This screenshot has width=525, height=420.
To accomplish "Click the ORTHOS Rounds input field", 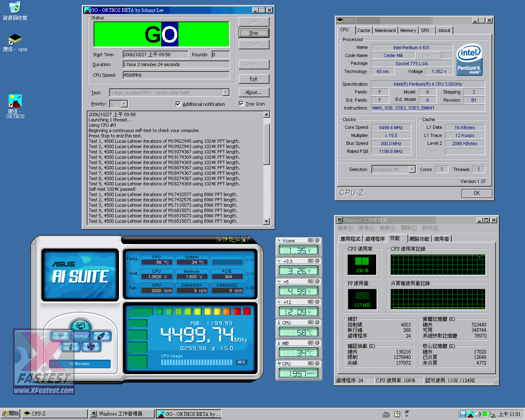I will (221, 55).
